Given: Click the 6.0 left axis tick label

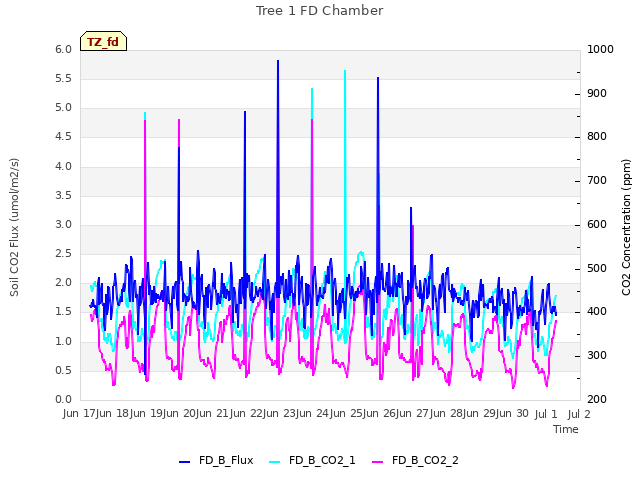Looking at the screenshot, I should click(63, 49).
